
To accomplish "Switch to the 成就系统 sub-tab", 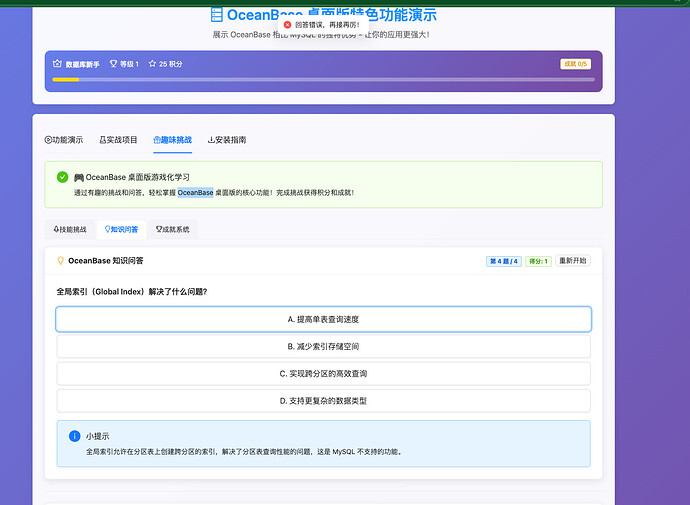I will coord(172,229).
